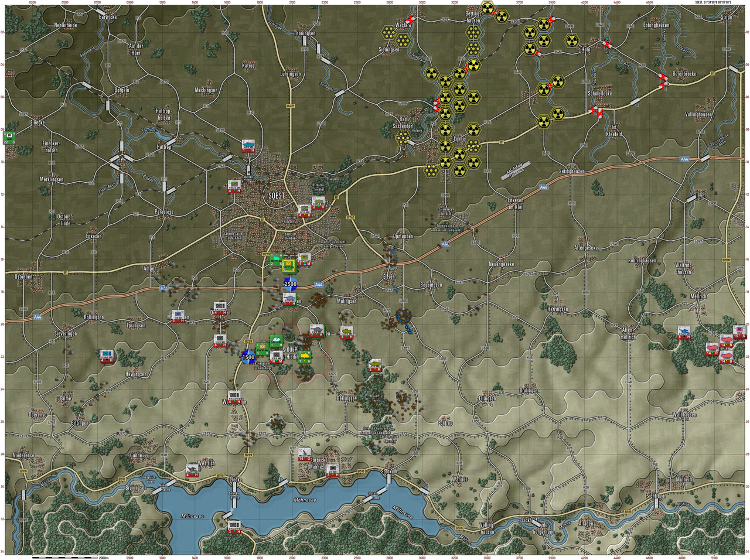750x560 pixels.
Task: Select the grey tank counter below the 2500 marker
Action: 289,301
